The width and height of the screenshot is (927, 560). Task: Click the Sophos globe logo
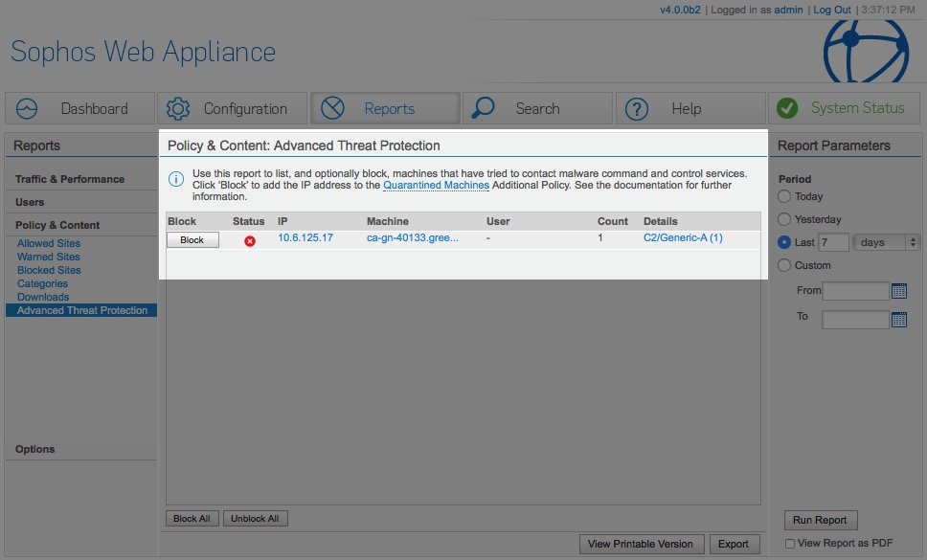click(866, 52)
